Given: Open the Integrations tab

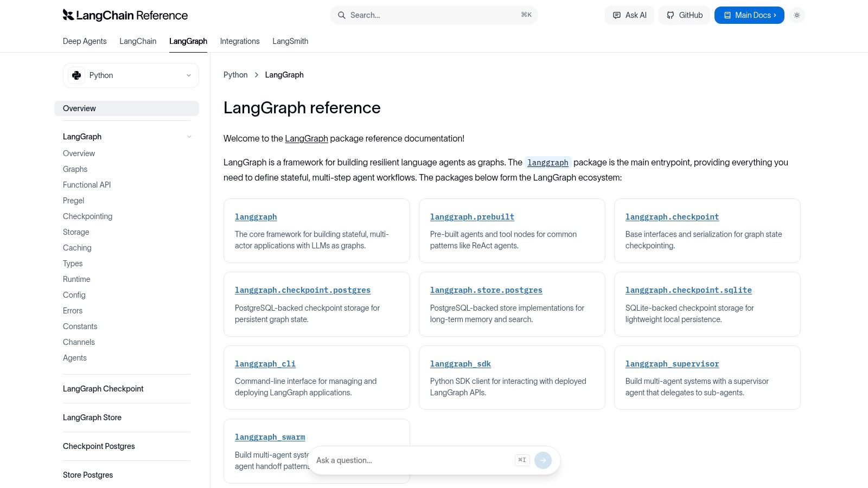Looking at the screenshot, I should 240,41.
